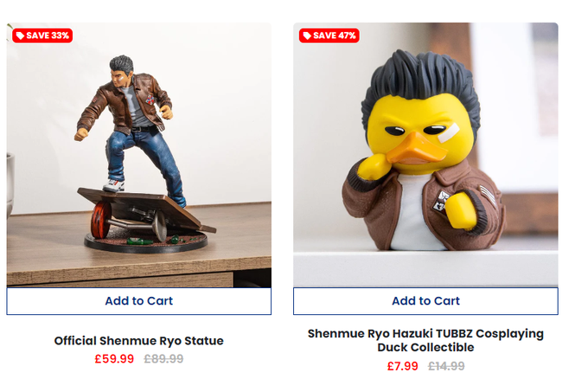
Task: Click the crossed-out £14.99 price
Action: [x=446, y=366]
